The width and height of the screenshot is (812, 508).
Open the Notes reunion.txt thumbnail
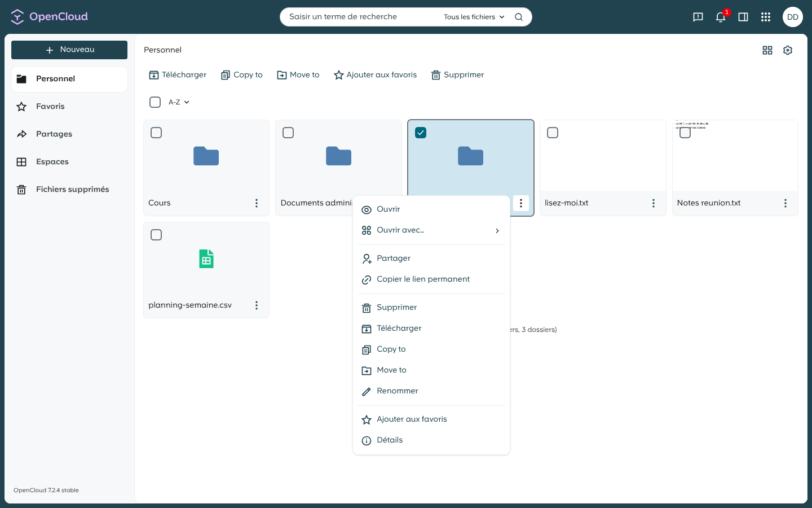tap(735, 156)
